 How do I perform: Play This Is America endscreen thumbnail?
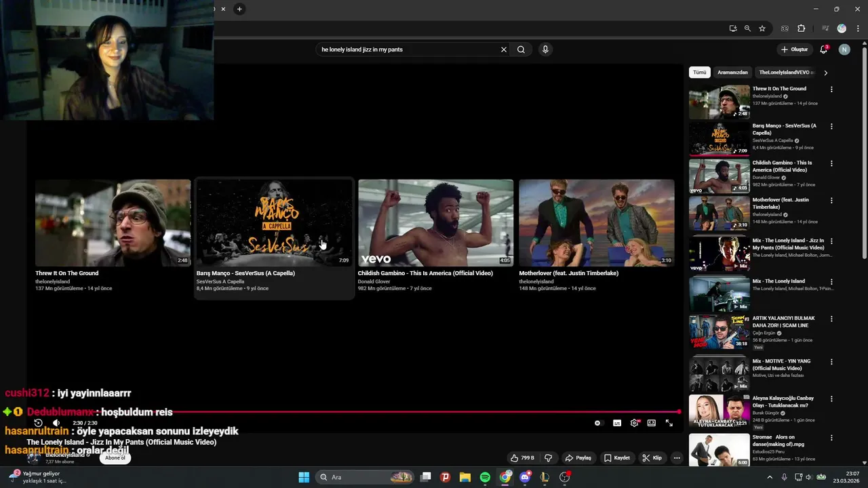click(x=435, y=223)
